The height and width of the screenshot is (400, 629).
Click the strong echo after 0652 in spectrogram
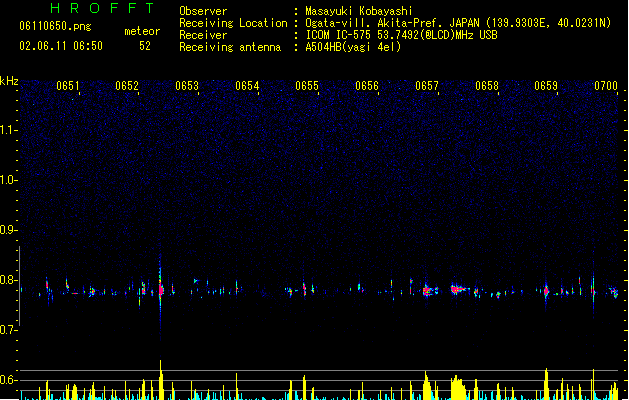(161, 289)
